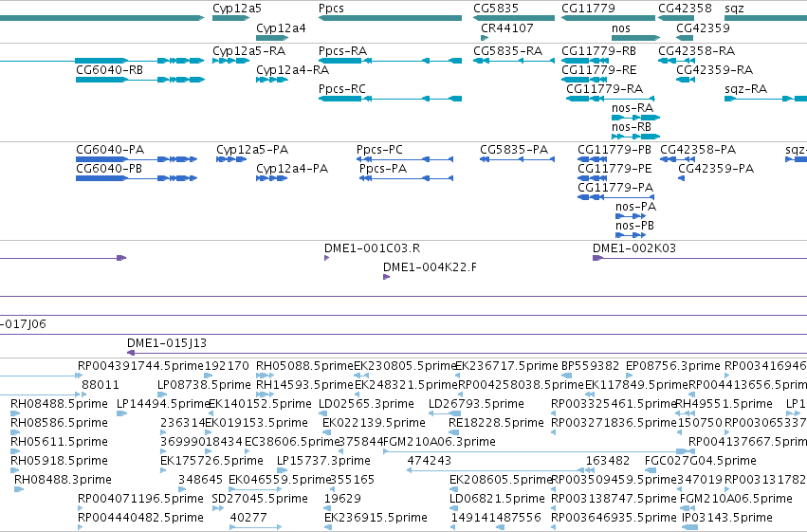Select the CG11779-PB protein feature
This screenshot has width=807, height=532.
click(x=593, y=159)
